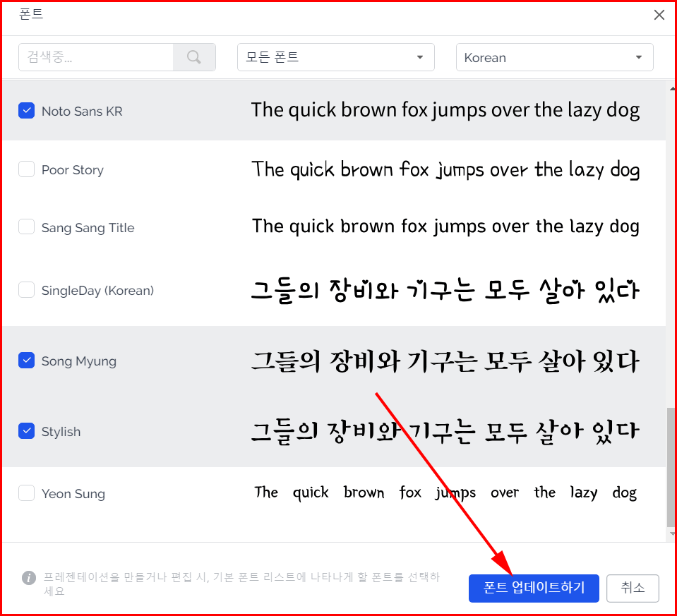Check the Poor Story font checkbox
This screenshot has width=677, height=616.
(x=26, y=169)
